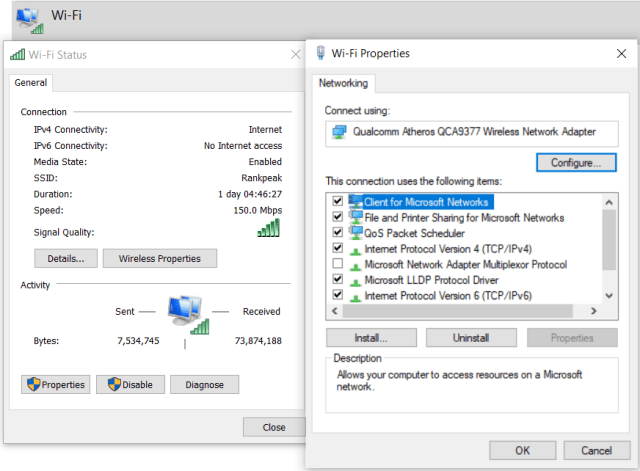
Task: Click the Wi-Fi Properties title bar icon
Action: click(x=321, y=53)
